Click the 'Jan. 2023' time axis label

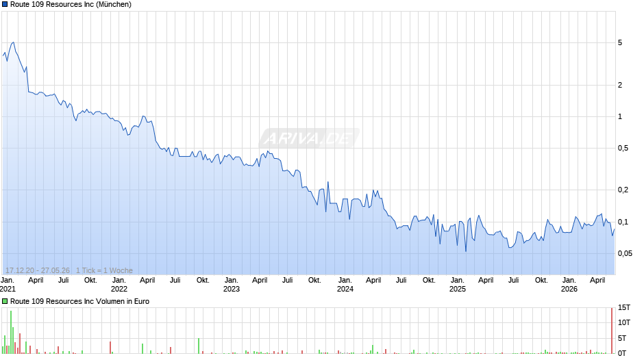(232, 285)
